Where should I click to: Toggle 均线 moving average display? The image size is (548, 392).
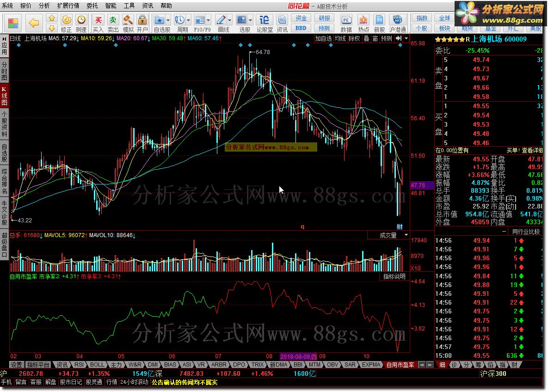[340, 38]
